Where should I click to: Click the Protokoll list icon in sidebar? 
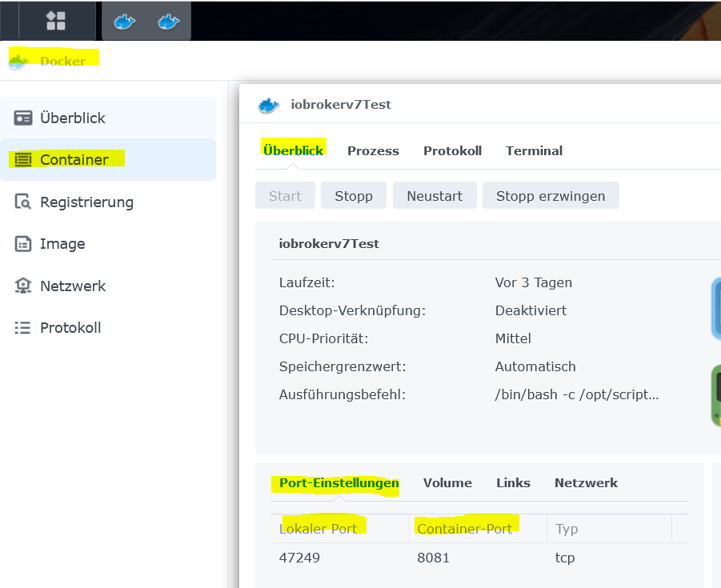[23, 328]
